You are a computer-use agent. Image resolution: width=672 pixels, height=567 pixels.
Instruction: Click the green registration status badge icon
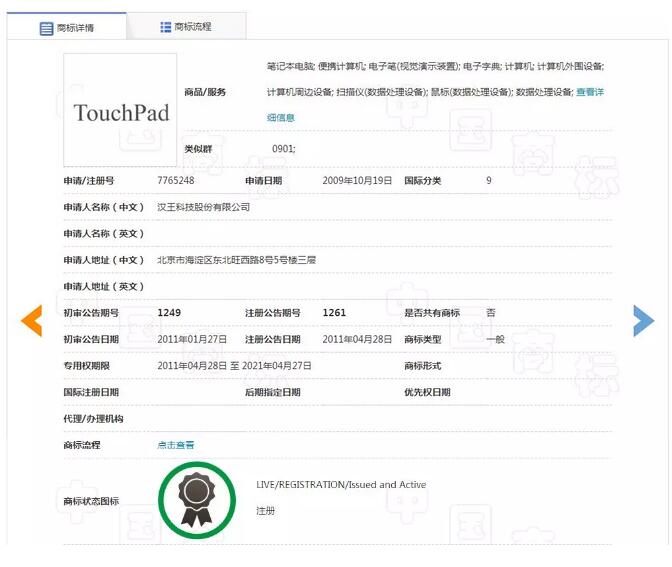click(197, 500)
